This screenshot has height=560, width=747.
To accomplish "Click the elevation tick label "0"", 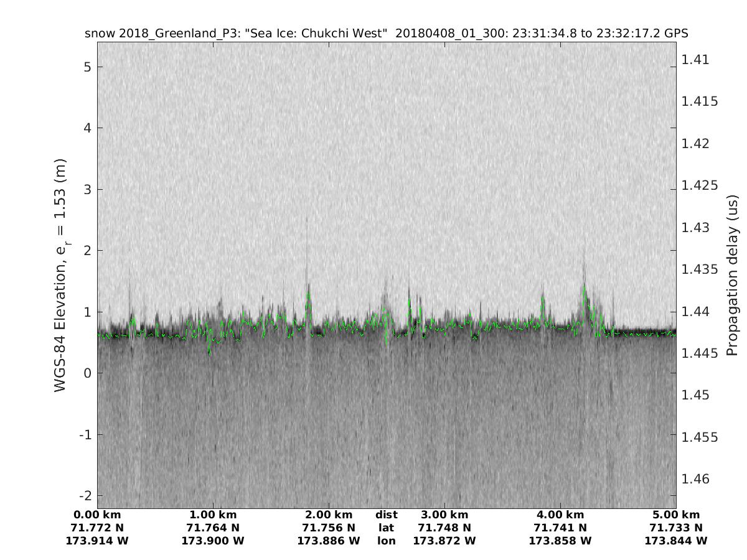I will [x=88, y=373].
